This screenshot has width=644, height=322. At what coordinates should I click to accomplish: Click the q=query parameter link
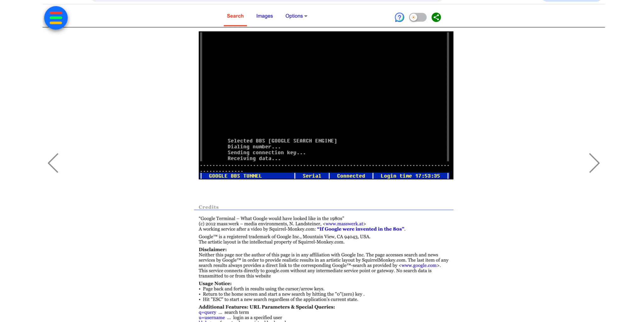click(x=207, y=312)
